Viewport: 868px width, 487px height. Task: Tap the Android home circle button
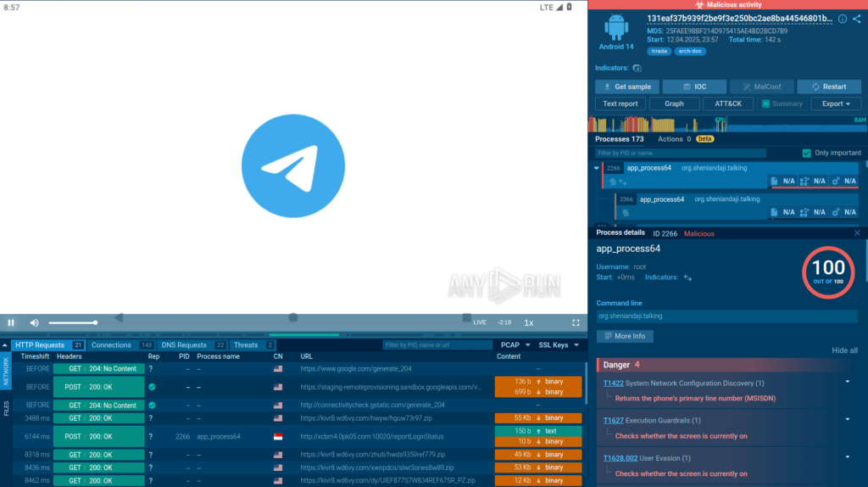[x=292, y=317]
